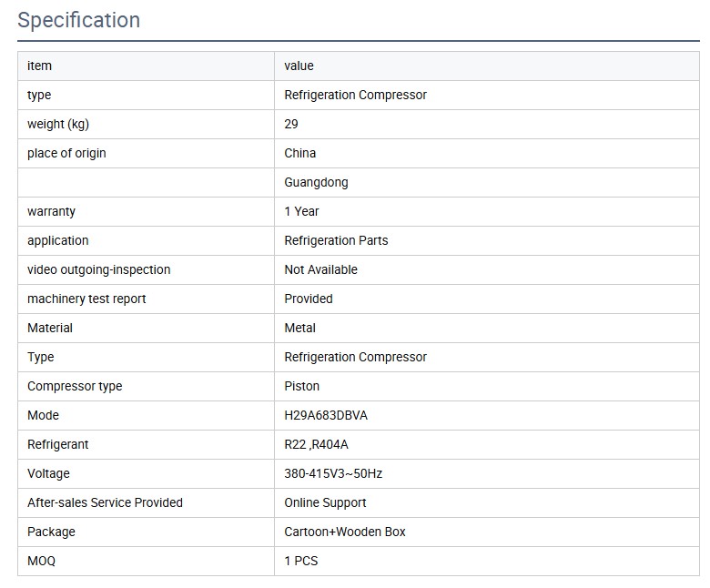
Task: Select the 'Cartoon+Wooden Box' package value
Action: [345, 532]
